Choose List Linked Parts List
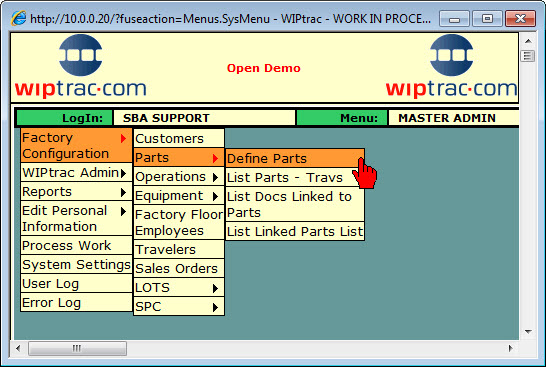The image size is (546, 367). point(295,231)
